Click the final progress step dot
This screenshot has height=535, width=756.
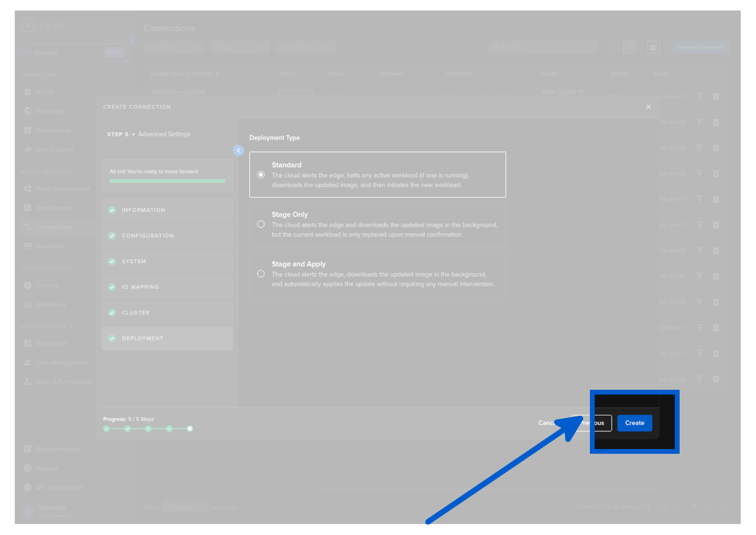pos(190,428)
